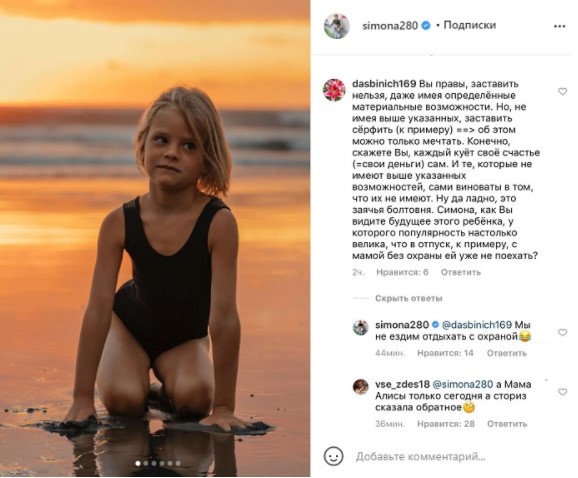Open the @simona280 mention in vse_zdes18 reply
The image size is (578, 478).
pos(462,384)
